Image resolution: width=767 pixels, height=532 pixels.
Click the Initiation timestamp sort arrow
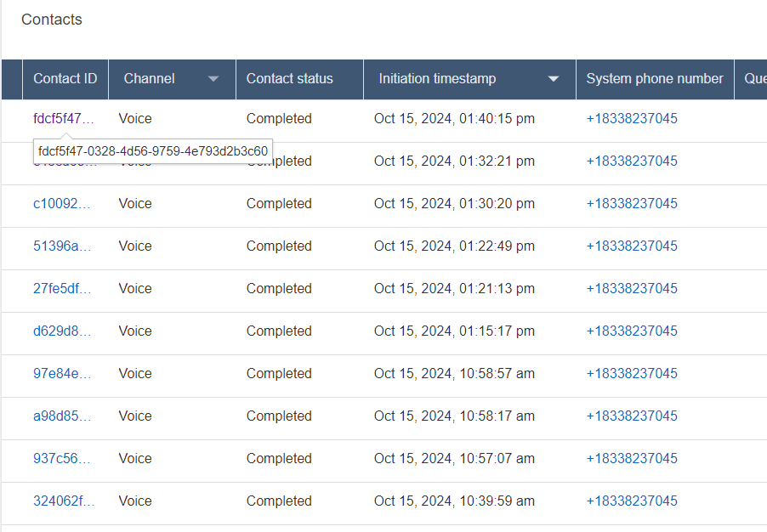pyautogui.click(x=554, y=79)
